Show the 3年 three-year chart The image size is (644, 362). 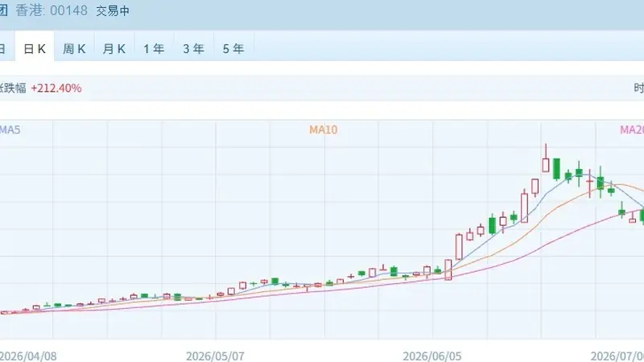[194, 49]
